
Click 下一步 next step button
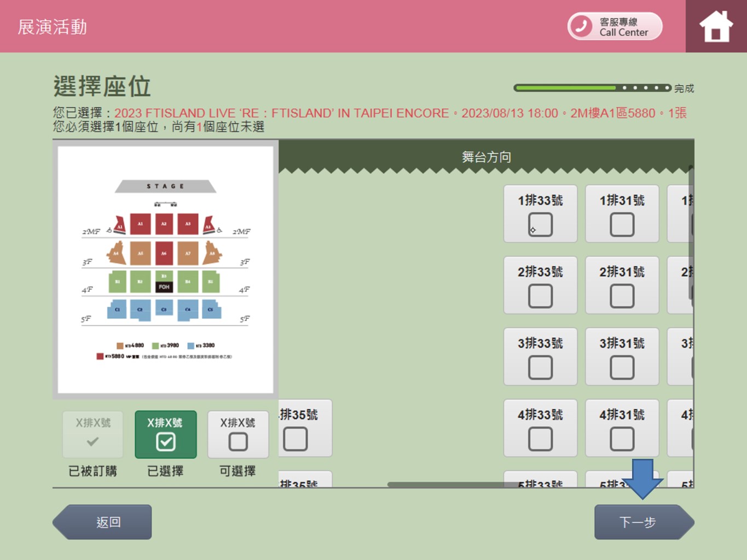pos(644,522)
